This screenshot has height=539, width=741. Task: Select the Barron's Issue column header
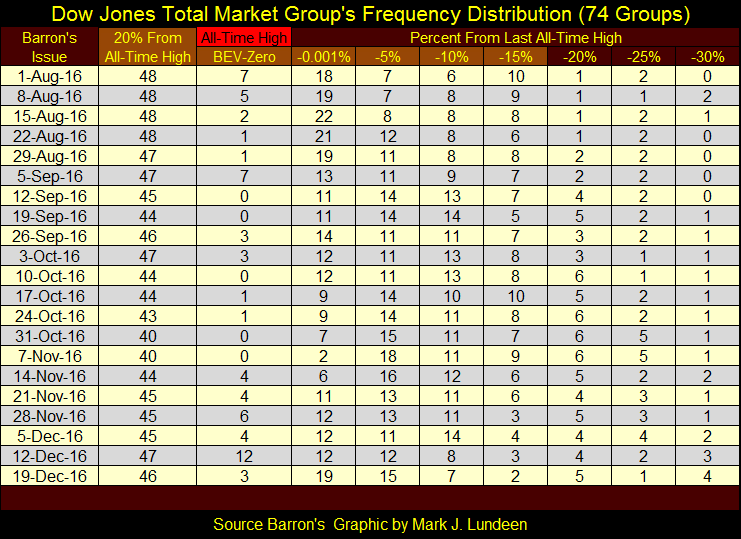(x=50, y=47)
